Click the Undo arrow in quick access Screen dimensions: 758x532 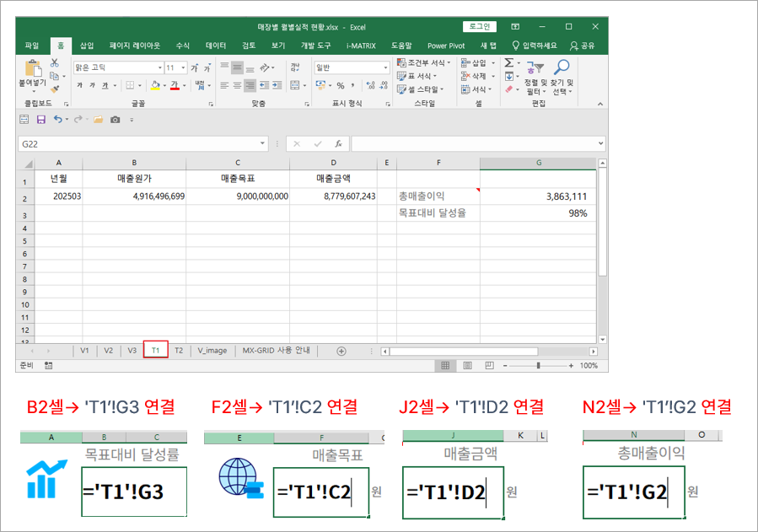57,120
